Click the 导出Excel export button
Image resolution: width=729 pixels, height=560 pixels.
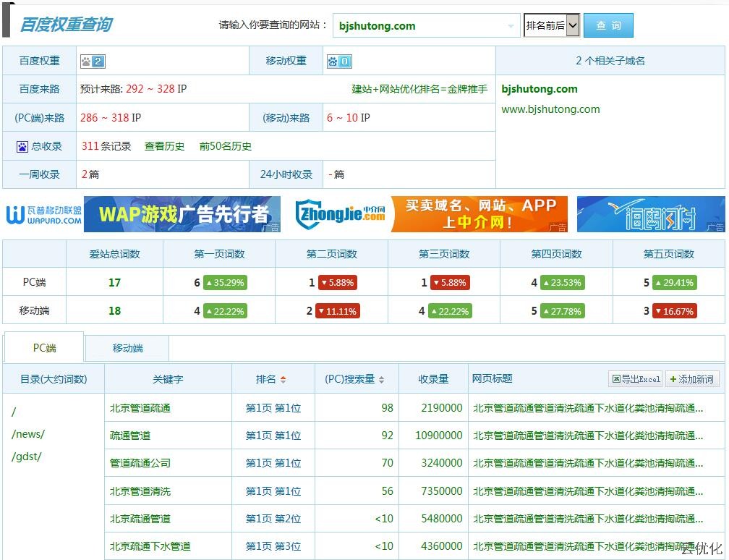point(636,378)
